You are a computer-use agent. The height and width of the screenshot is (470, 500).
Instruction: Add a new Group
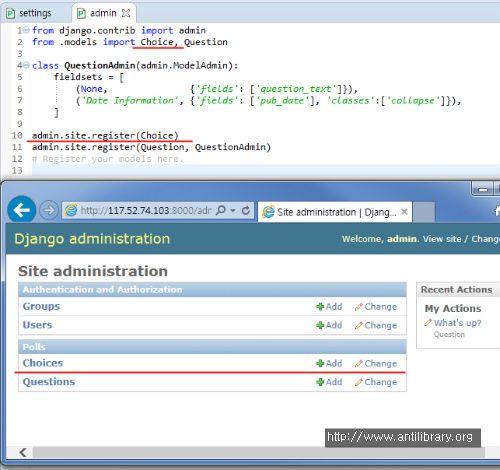point(329,307)
